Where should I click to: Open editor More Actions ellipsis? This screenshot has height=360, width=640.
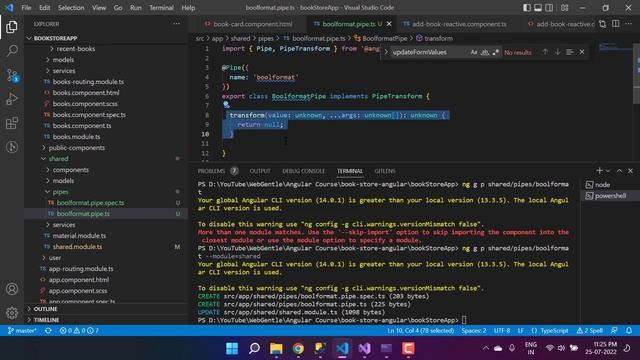[629, 24]
